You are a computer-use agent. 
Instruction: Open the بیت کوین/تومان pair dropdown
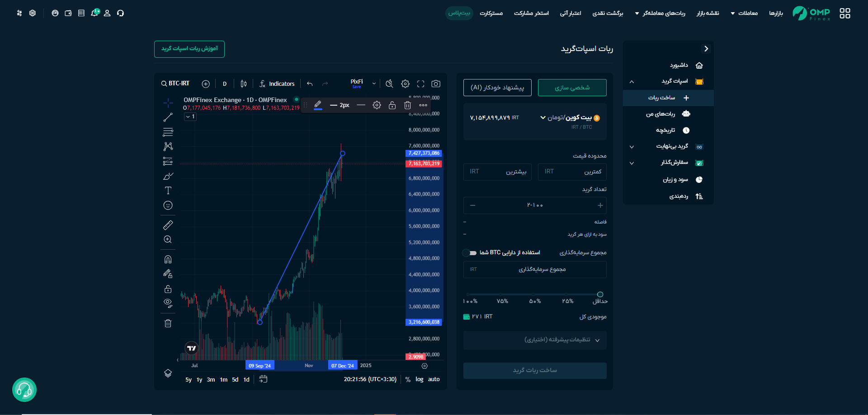coord(570,118)
